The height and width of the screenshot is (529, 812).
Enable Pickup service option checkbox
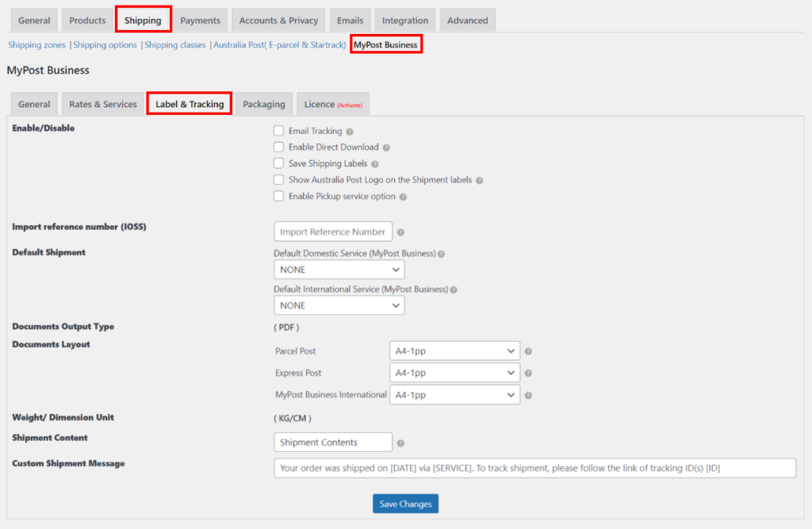click(x=278, y=196)
